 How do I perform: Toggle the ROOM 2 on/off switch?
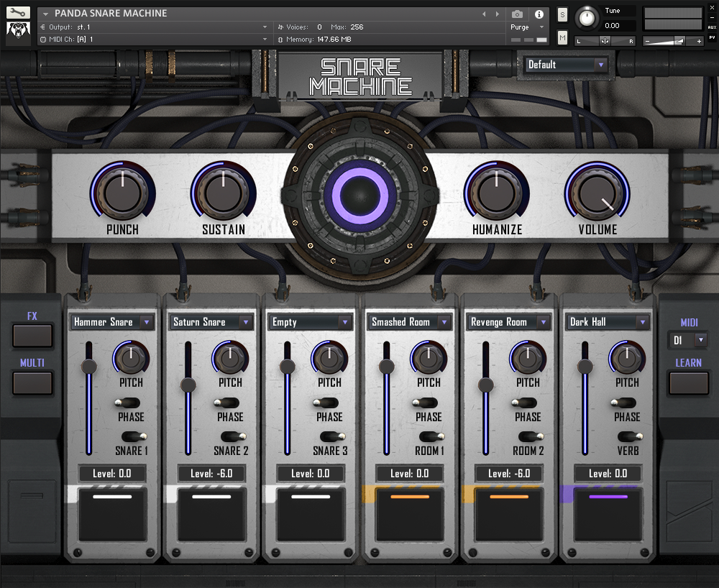coord(531,436)
